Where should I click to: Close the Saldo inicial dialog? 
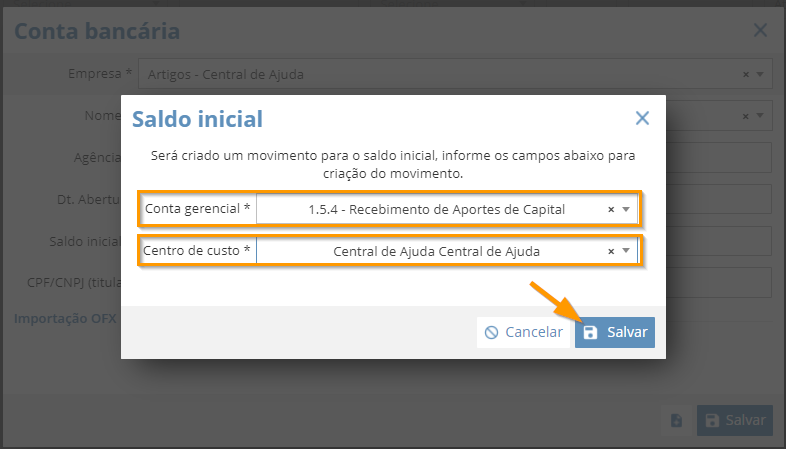click(x=642, y=118)
